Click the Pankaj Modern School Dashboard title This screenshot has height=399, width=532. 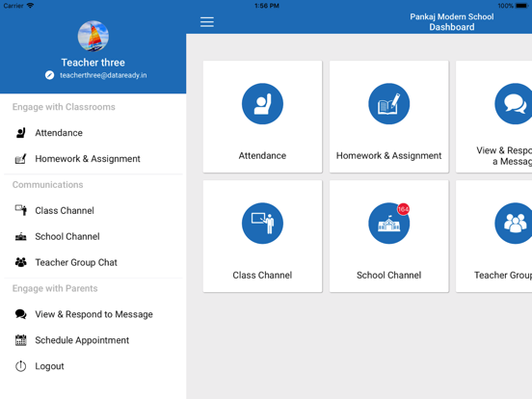[x=452, y=22]
